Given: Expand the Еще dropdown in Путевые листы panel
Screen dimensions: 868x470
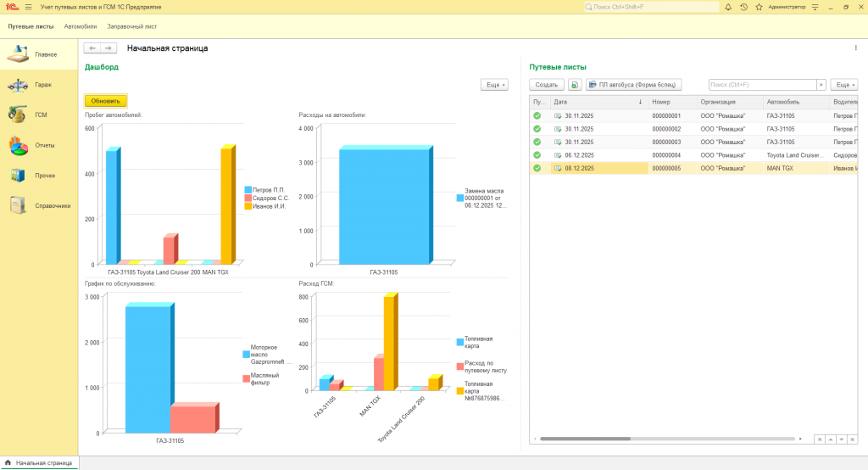Looking at the screenshot, I should point(843,85).
